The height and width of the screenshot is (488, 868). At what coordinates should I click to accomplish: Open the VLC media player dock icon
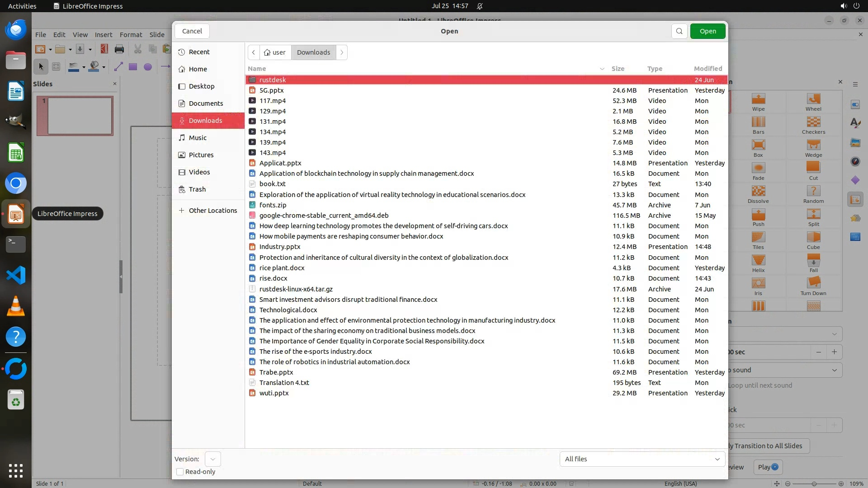[16, 306]
